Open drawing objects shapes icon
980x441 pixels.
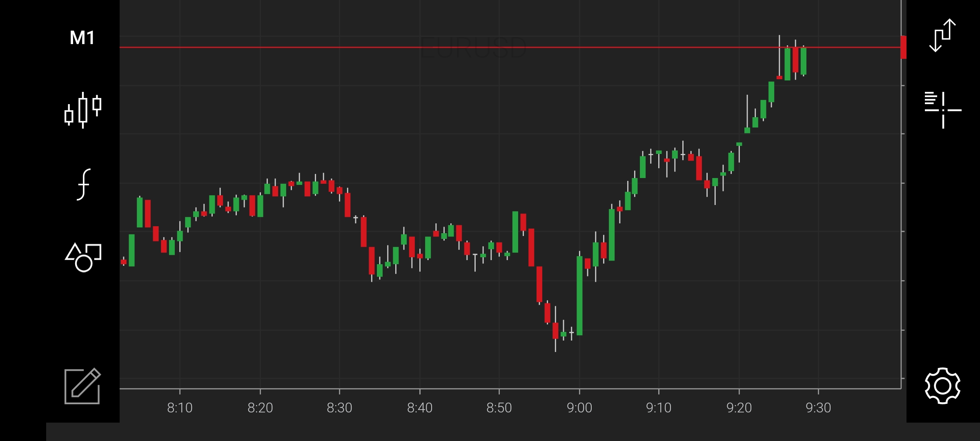click(83, 257)
